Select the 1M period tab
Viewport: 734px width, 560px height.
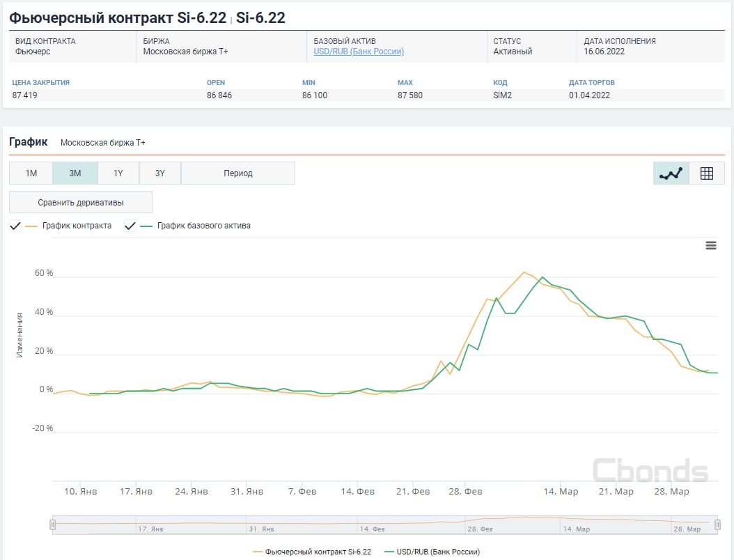(x=31, y=173)
